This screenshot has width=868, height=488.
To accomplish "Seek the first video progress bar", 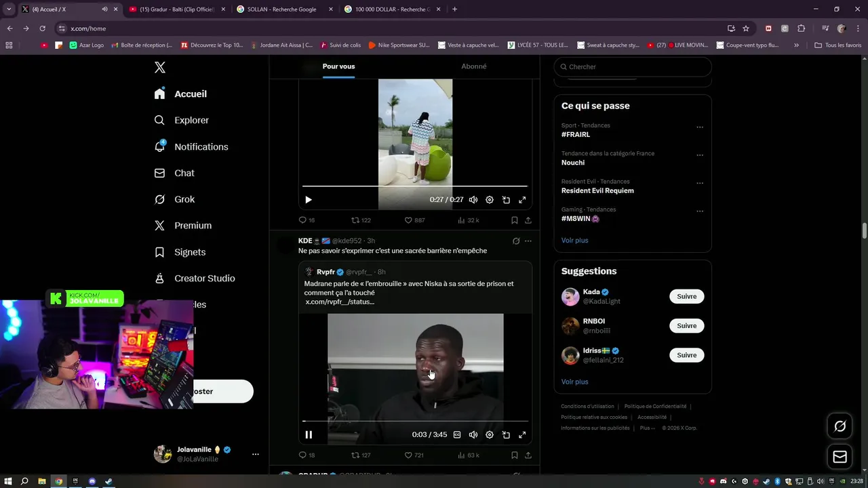I will pos(415,186).
